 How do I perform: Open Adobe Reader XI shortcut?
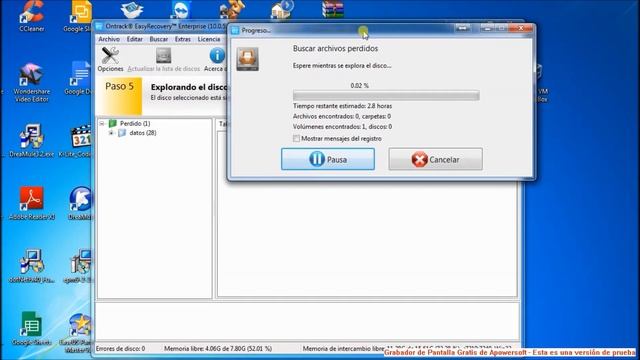click(x=31, y=199)
